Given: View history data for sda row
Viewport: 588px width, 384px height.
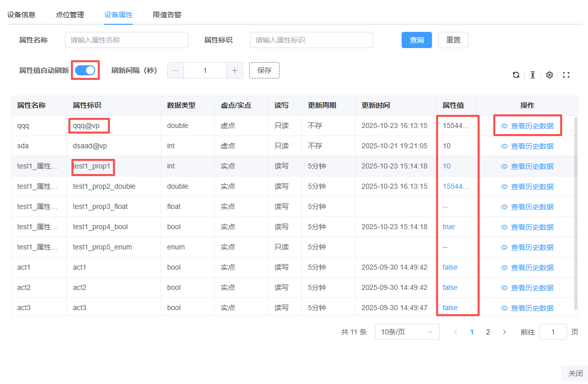Looking at the screenshot, I should pyautogui.click(x=527, y=146).
